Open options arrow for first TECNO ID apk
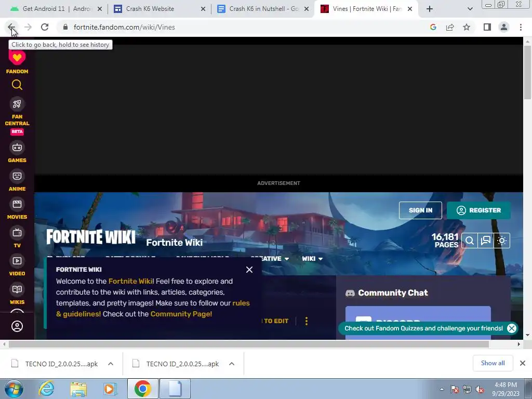The width and height of the screenshot is (532, 399). click(x=111, y=364)
